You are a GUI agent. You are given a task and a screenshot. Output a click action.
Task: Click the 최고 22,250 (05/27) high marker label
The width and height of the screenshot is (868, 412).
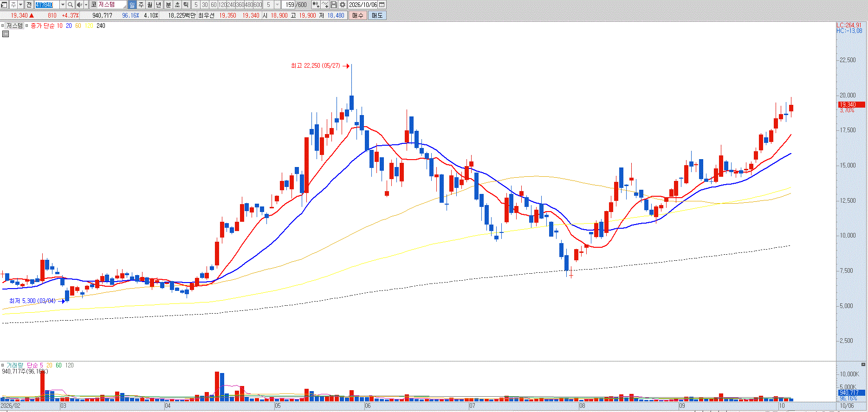[315, 66]
